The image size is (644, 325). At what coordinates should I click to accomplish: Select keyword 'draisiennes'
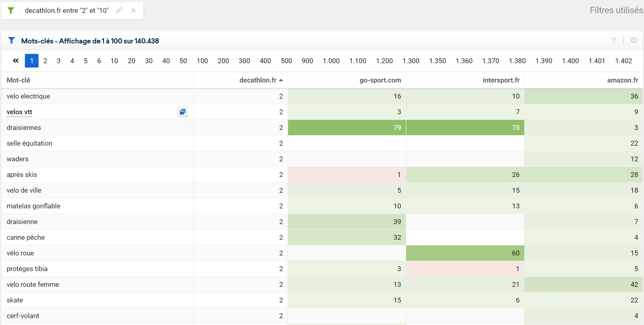pyautogui.click(x=24, y=128)
